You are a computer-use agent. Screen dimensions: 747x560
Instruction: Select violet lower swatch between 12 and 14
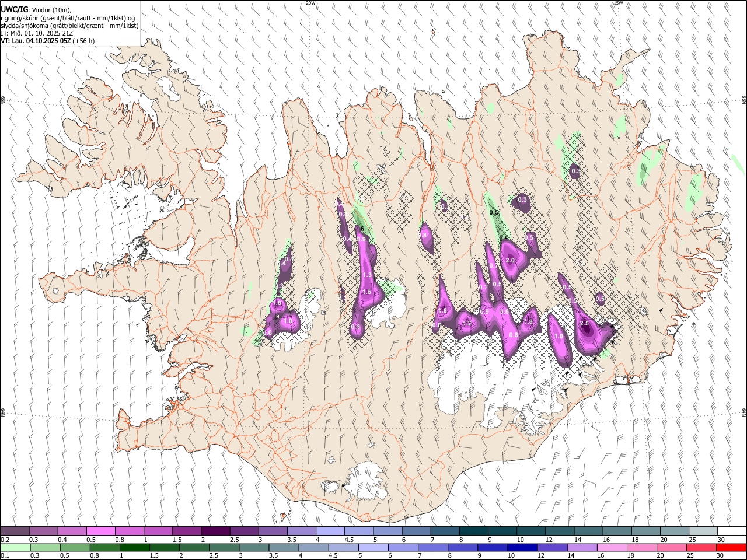point(552,547)
